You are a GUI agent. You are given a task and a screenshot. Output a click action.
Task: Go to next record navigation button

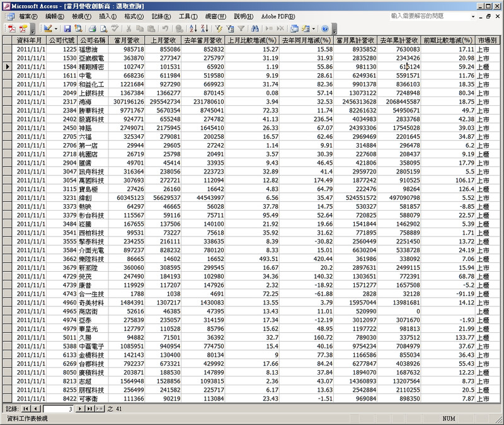[x=79, y=409]
